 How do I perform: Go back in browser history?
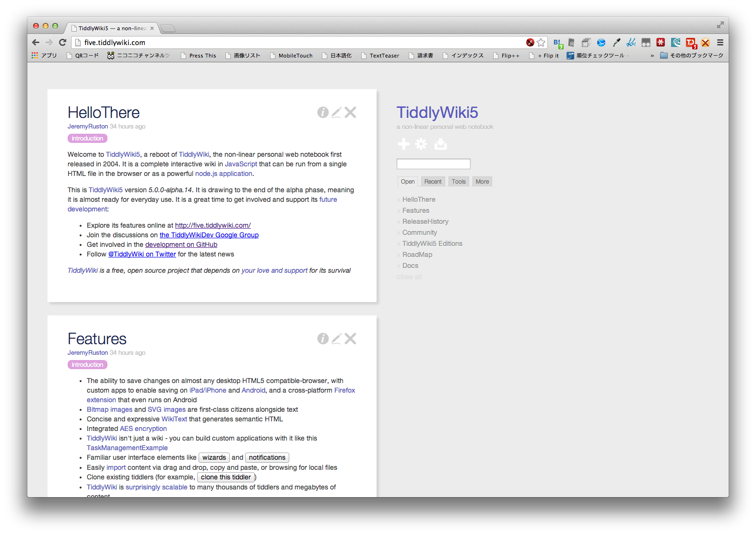[36, 42]
